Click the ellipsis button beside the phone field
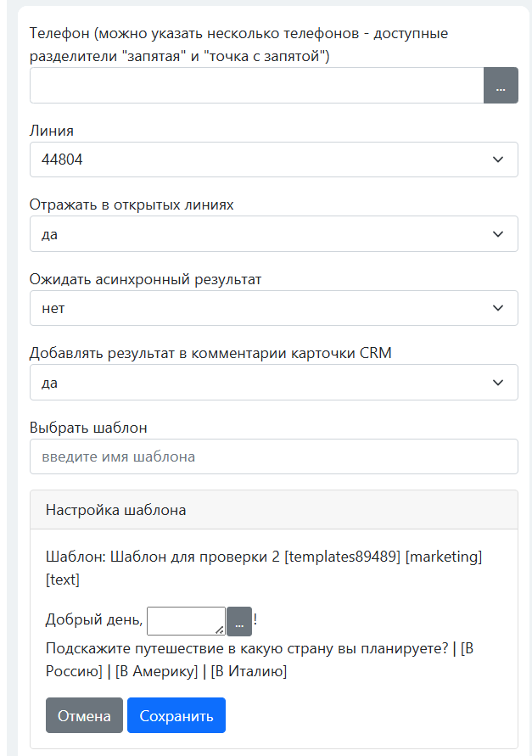 (500, 86)
